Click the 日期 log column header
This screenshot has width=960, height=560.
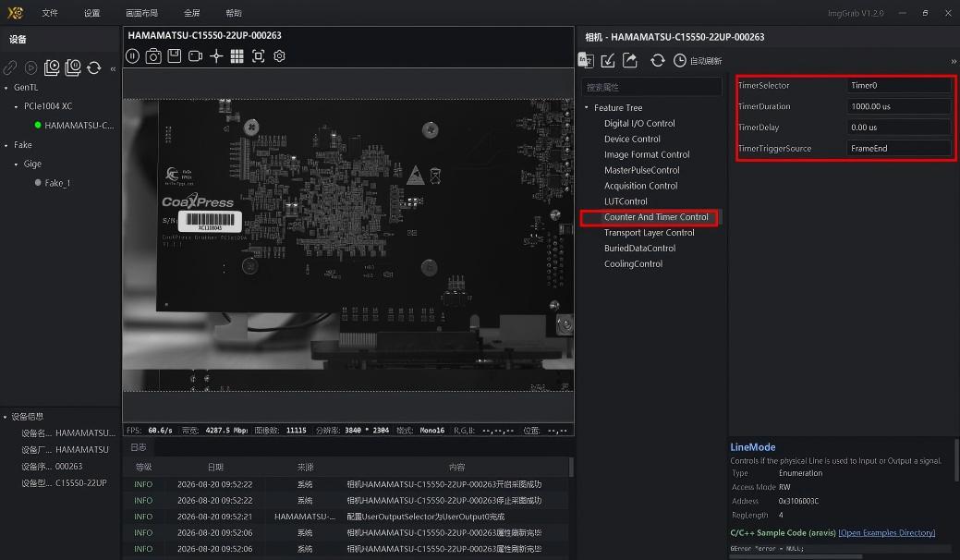215,467
